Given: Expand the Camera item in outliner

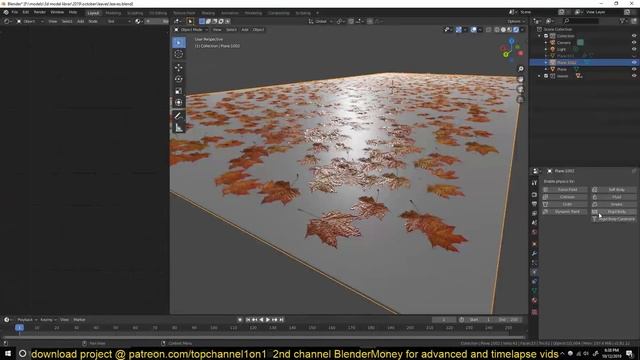Looking at the screenshot, I should [x=546, y=42].
